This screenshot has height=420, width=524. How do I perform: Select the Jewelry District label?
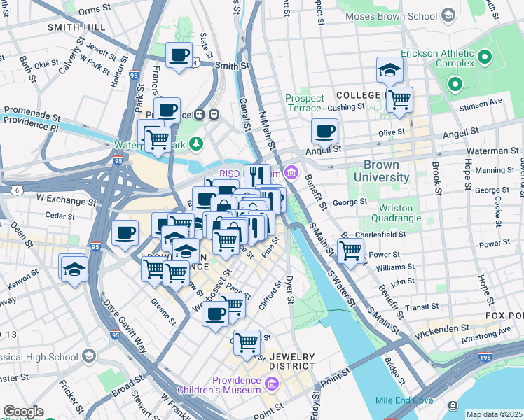coord(292,362)
